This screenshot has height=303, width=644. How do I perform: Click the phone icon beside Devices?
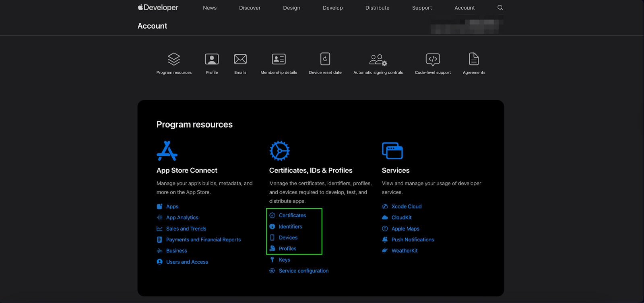tap(272, 237)
